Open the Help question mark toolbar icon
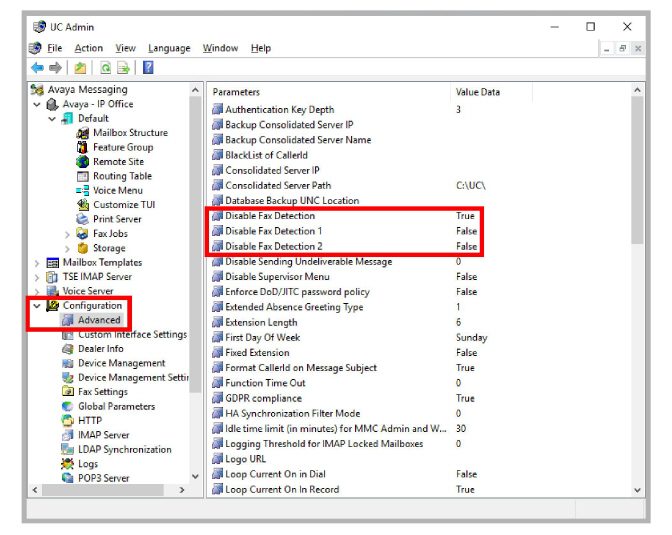This screenshot has width=672, height=535. tap(148, 68)
